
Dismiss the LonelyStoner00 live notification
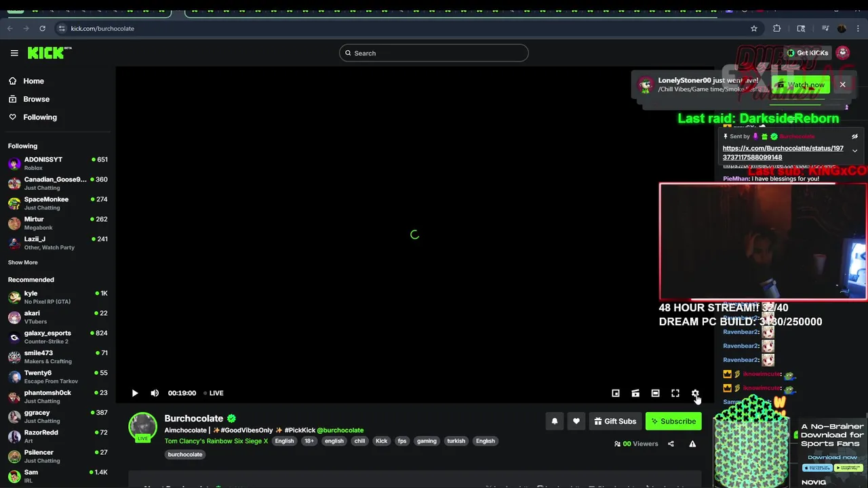842,85
